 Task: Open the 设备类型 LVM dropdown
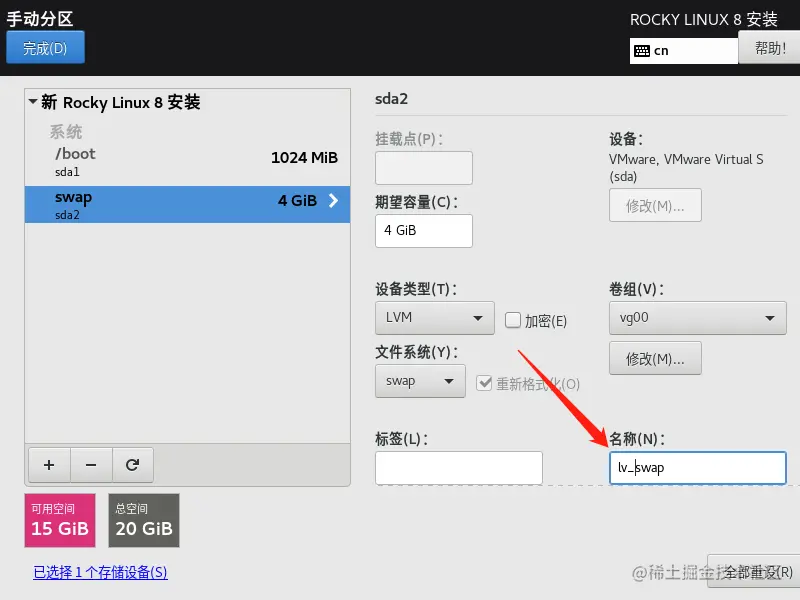[435, 318]
